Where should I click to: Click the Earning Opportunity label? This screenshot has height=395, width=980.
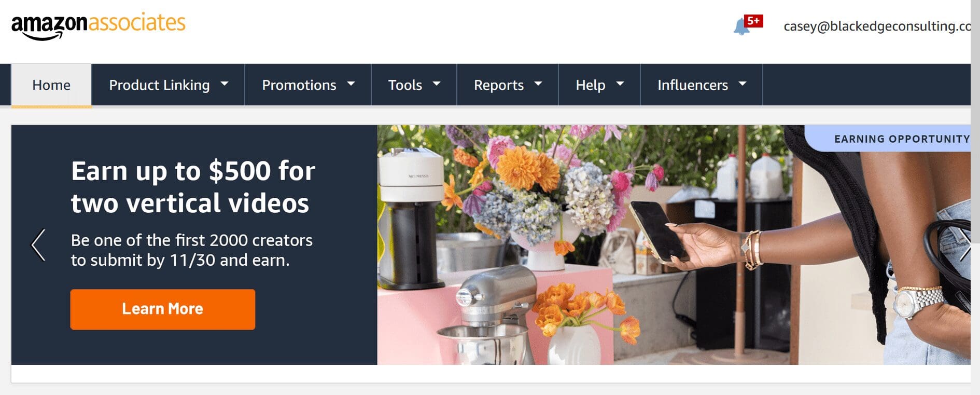pyautogui.click(x=902, y=139)
